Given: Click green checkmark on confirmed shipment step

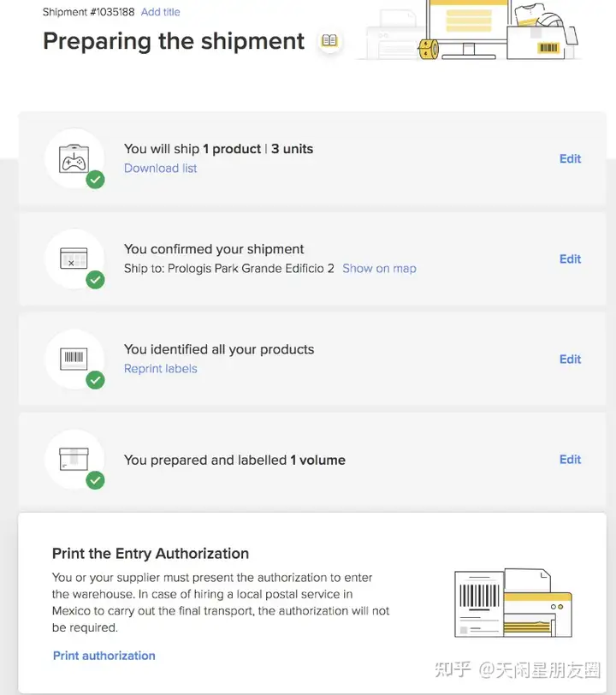Looking at the screenshot, I should coord(95,280).
